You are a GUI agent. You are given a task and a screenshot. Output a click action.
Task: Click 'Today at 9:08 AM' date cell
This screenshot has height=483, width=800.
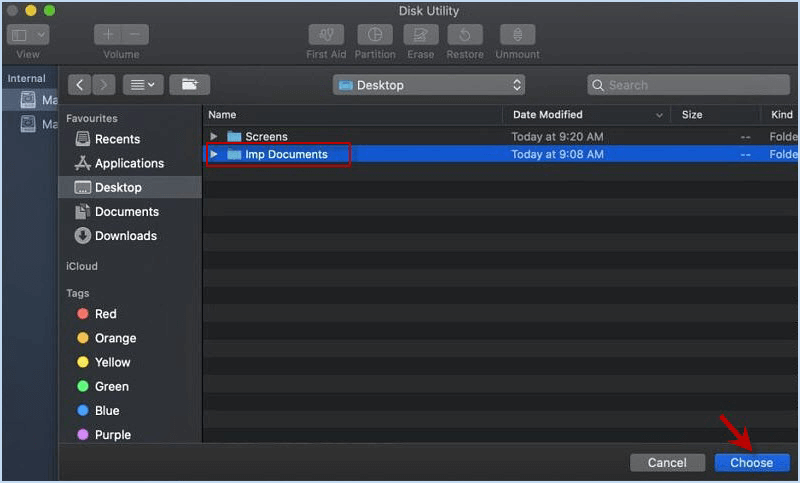pos(557,154)
